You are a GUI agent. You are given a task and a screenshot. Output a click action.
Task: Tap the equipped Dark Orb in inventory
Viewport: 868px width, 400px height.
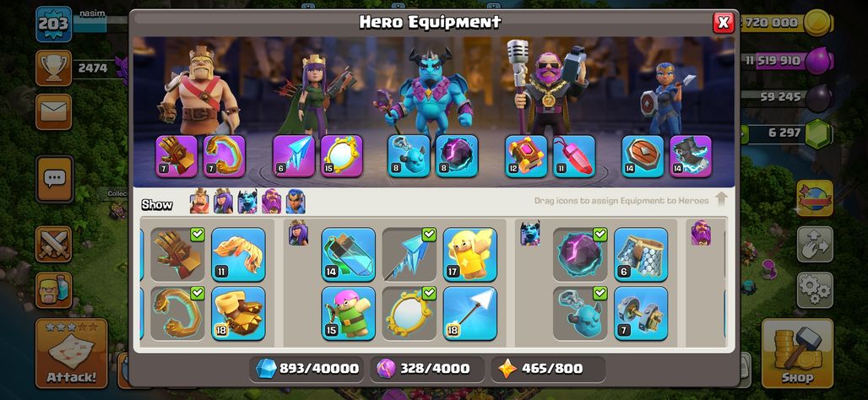coord(580,255)
